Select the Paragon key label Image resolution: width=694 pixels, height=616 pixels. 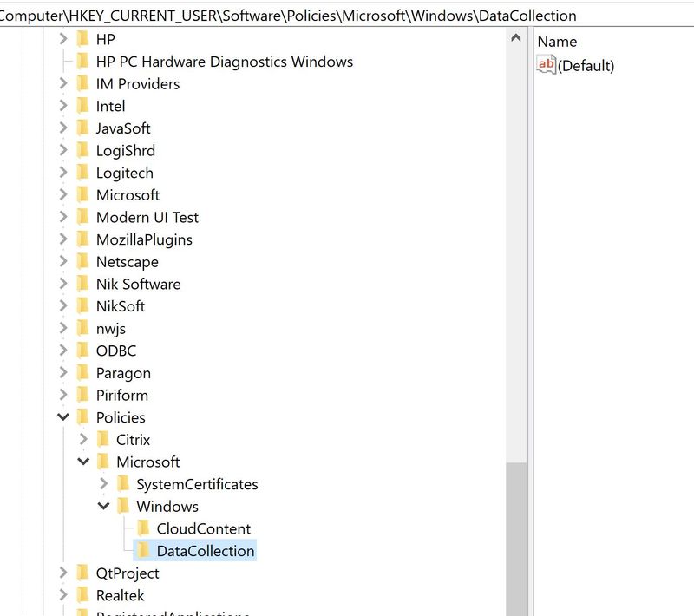click(x=123, y=373)
